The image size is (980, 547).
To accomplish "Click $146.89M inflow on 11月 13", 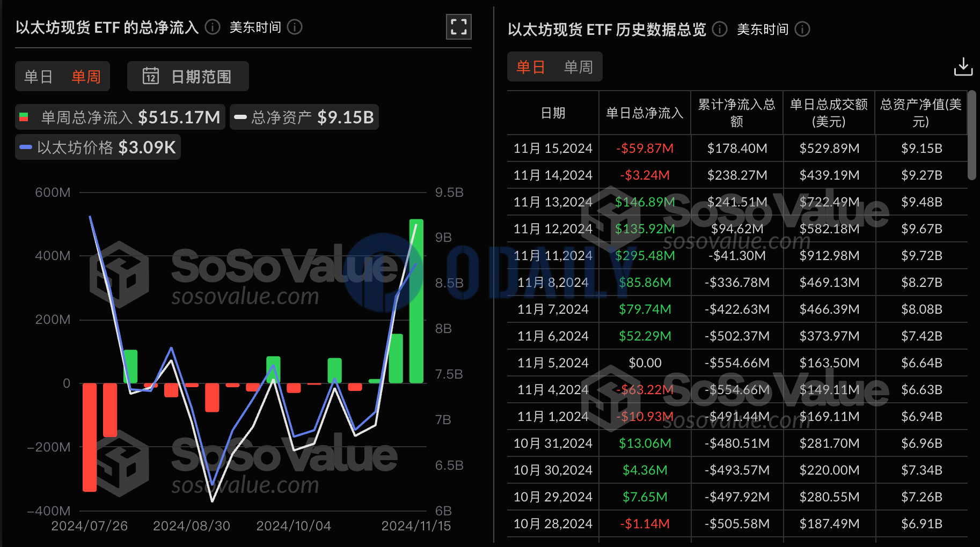I will tap(645, 202).
